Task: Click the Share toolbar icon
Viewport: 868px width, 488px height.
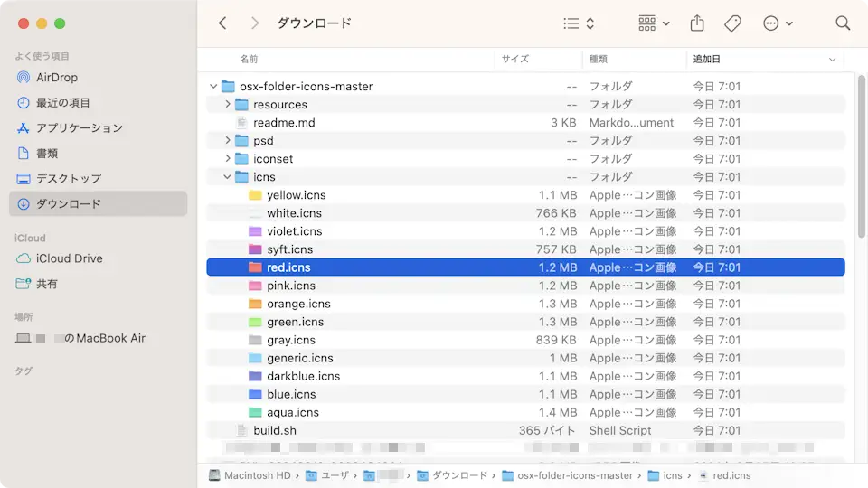Action: coord(697,23)
